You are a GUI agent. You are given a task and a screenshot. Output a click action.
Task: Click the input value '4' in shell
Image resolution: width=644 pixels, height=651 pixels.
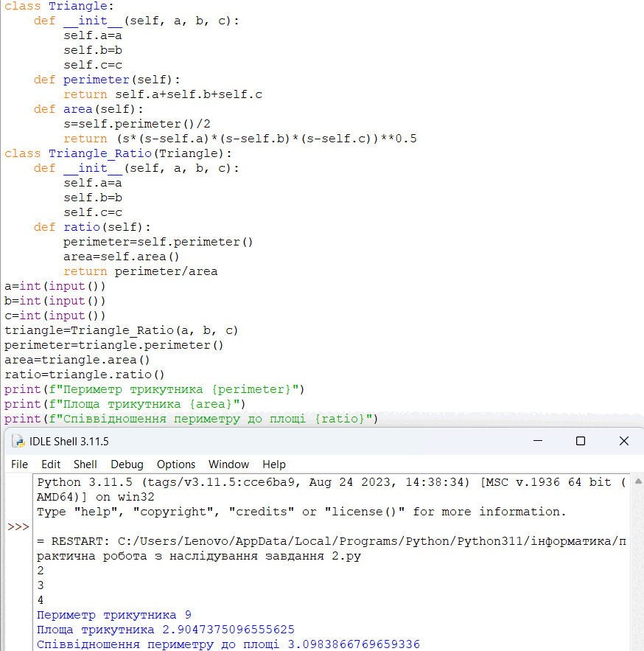(x=41, y=600)
